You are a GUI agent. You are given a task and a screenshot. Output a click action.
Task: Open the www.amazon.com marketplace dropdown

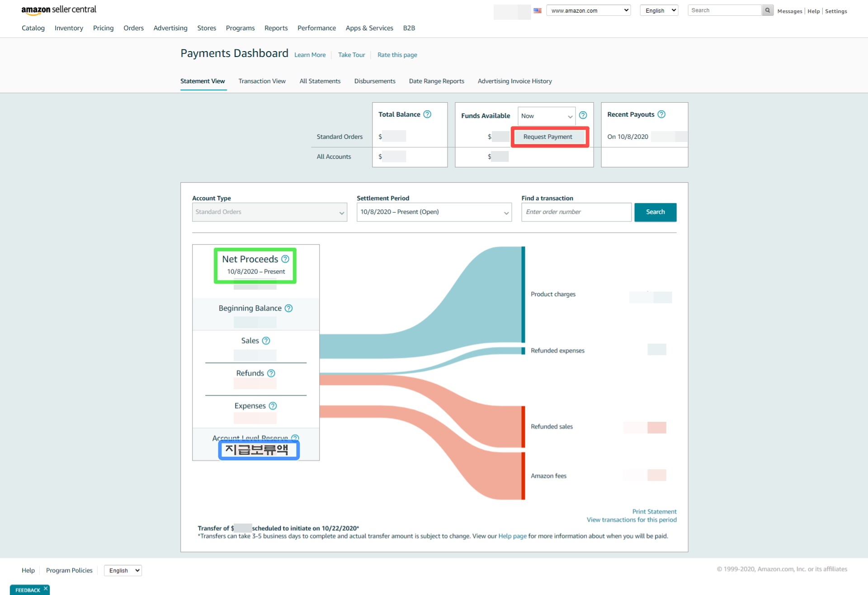(x=589, y=10)
